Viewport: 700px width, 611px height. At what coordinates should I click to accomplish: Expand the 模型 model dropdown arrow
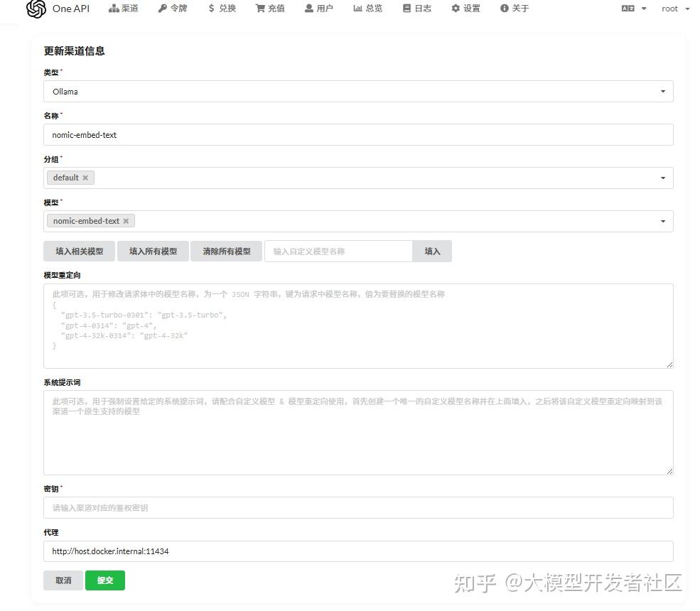tap(663, 222)
